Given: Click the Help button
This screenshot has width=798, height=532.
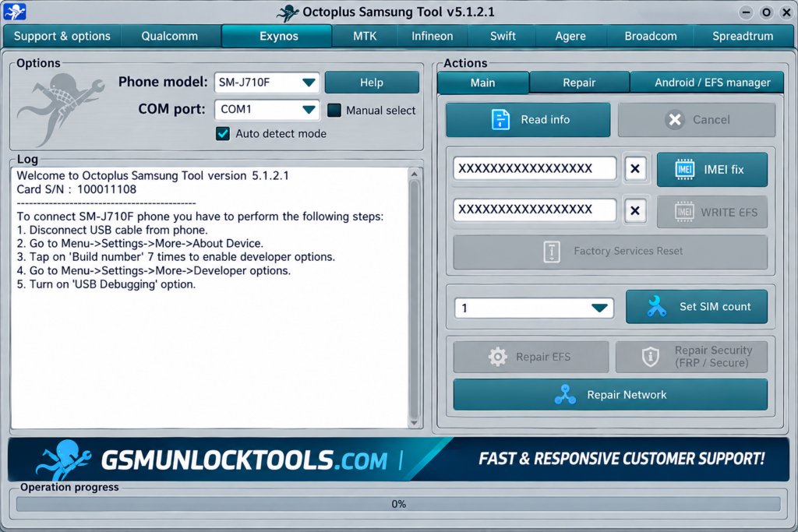Looking at the screenshot, I should 372,83.
